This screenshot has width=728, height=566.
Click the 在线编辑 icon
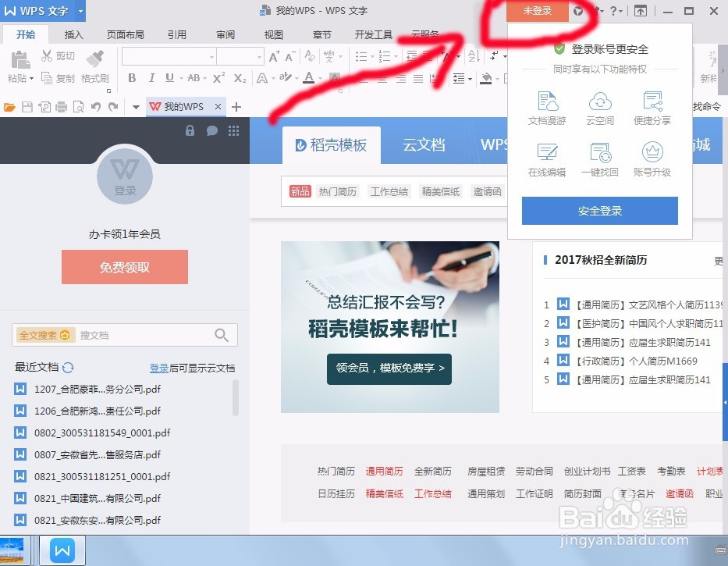(x=547, y=152)
